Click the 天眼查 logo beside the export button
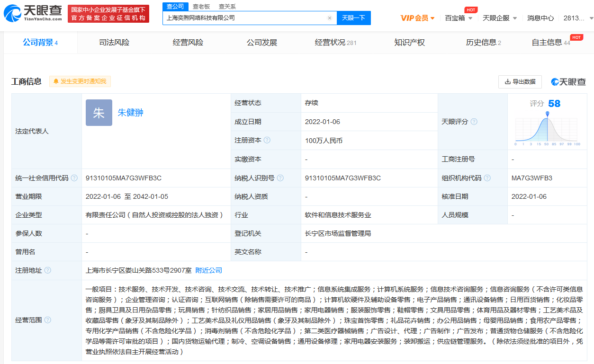Viewport: 594px width, 364px height. 568,82
